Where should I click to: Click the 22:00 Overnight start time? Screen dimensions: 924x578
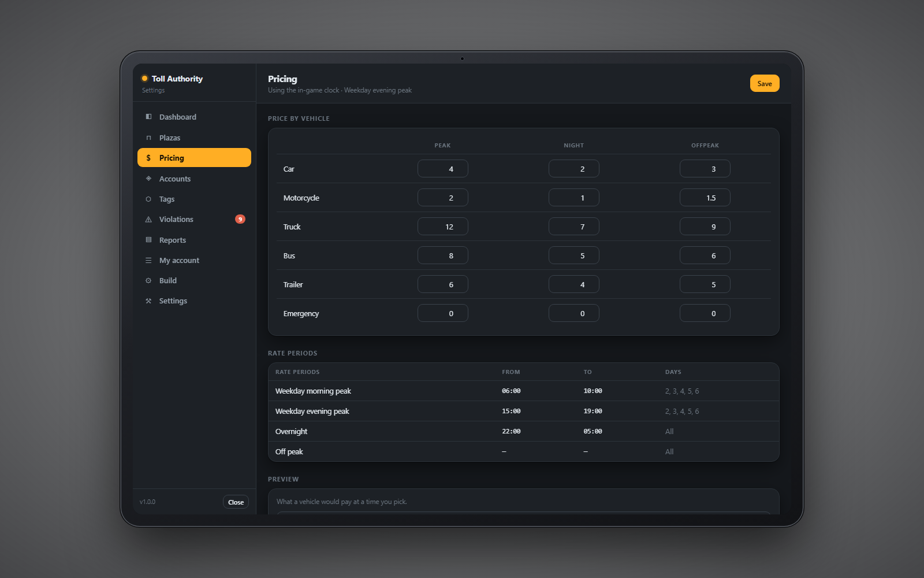(x=511, y=431)
